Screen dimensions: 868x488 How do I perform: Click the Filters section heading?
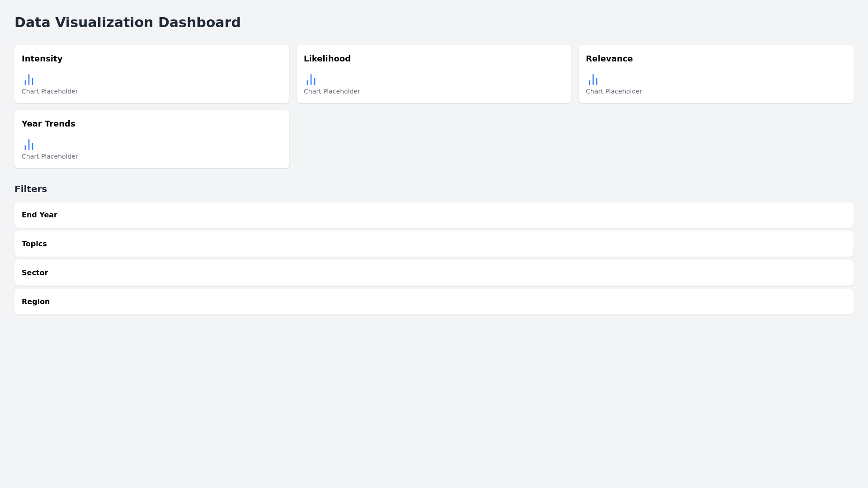pyautogui.click(x=31, y=189)
